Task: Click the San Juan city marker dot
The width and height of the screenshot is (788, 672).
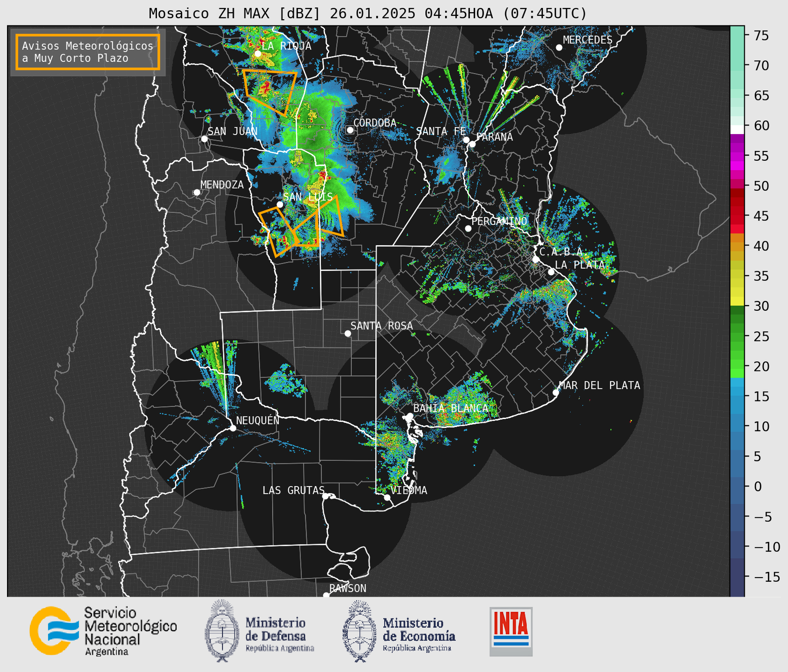Action: (204, 139)
